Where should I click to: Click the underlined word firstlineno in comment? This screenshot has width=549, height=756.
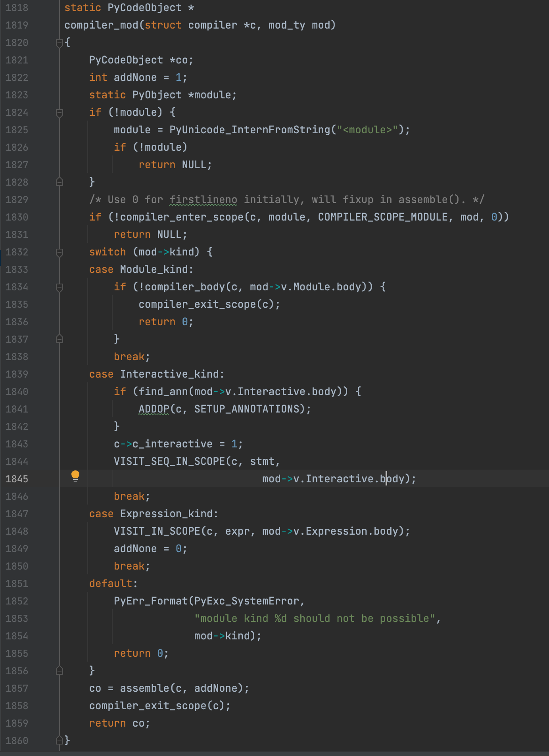[x=203, y=200]
